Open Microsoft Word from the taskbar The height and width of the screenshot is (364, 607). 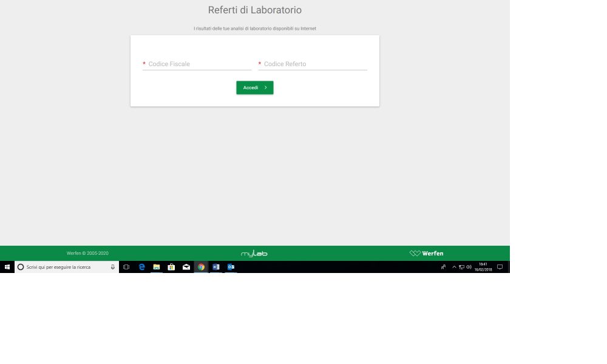(x=216, y=267)
